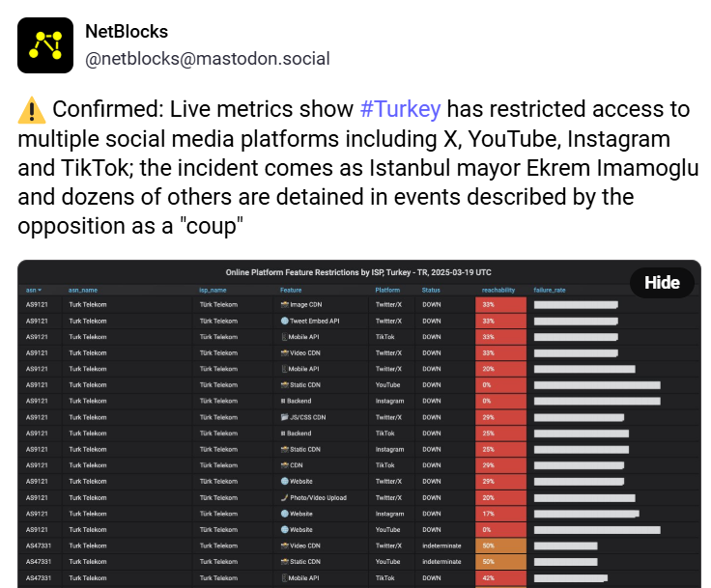Hide the attached image
Image resolution: width=711 pixels, height=588 pixels.
(x=662, y=283)
